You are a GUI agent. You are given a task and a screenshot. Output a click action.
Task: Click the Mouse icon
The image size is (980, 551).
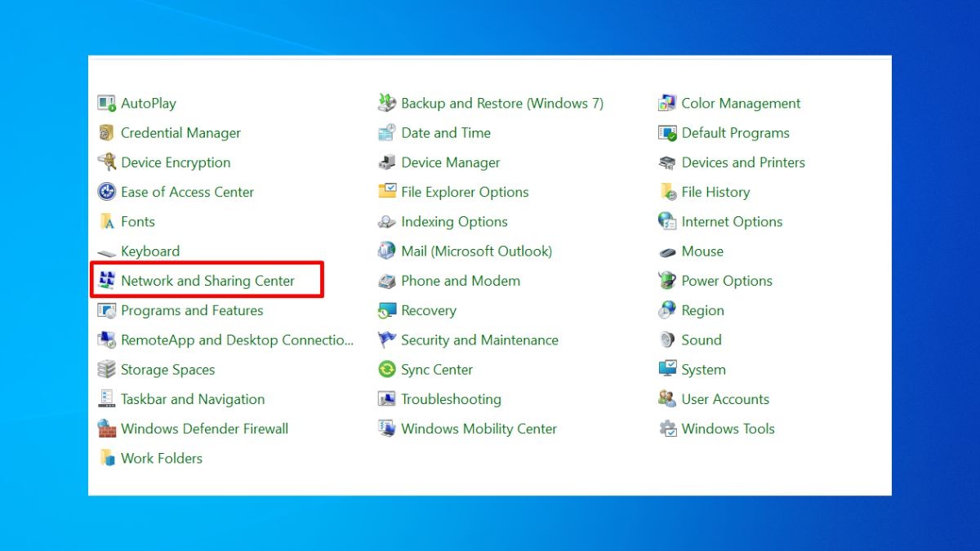(668, 251)
